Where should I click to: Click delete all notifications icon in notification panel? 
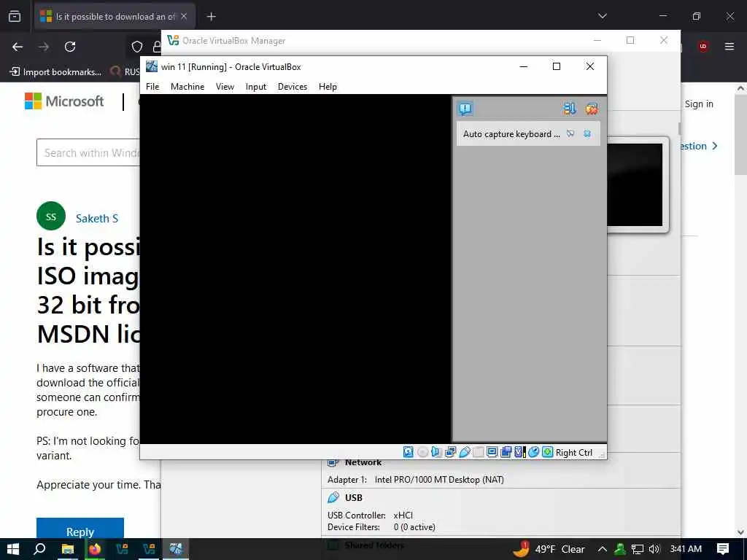point(592,109)
